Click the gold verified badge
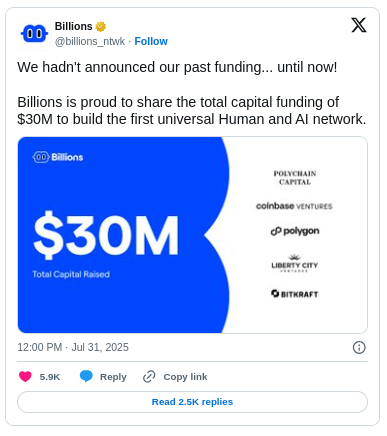Image resolution: width=387 pixels, height=436 pixels. 101,26
